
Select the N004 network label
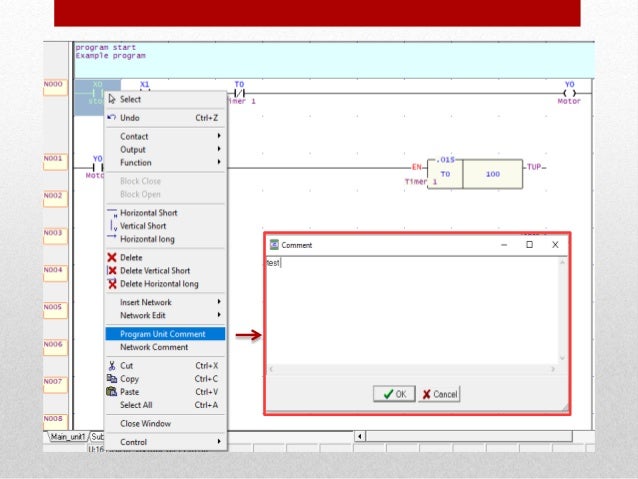coord(55,273)
